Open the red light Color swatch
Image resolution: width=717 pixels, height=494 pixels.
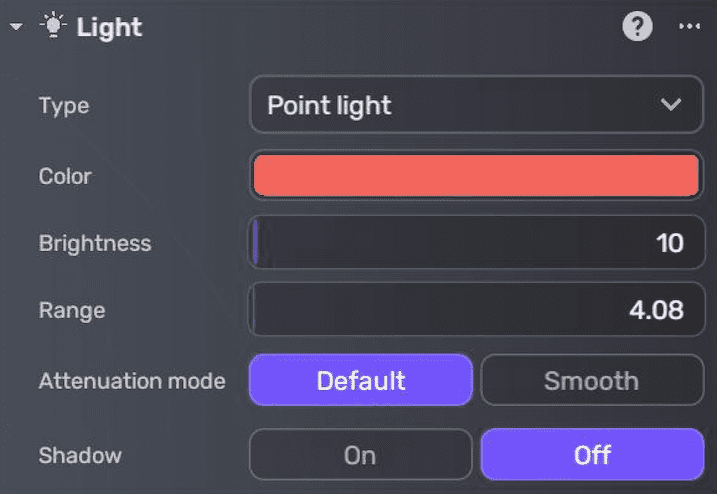click(476, 176)
